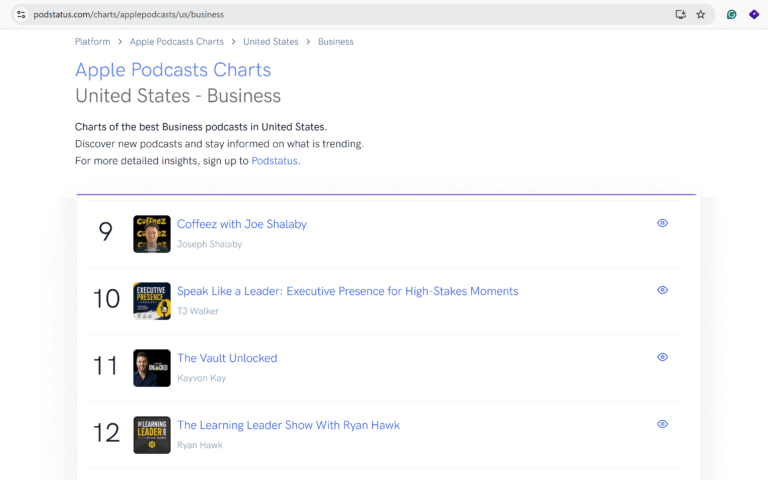The image size is (768, 480).
Task: Toggle eye icon for Speak Like a Leader
Action: (x=662, y=290)
